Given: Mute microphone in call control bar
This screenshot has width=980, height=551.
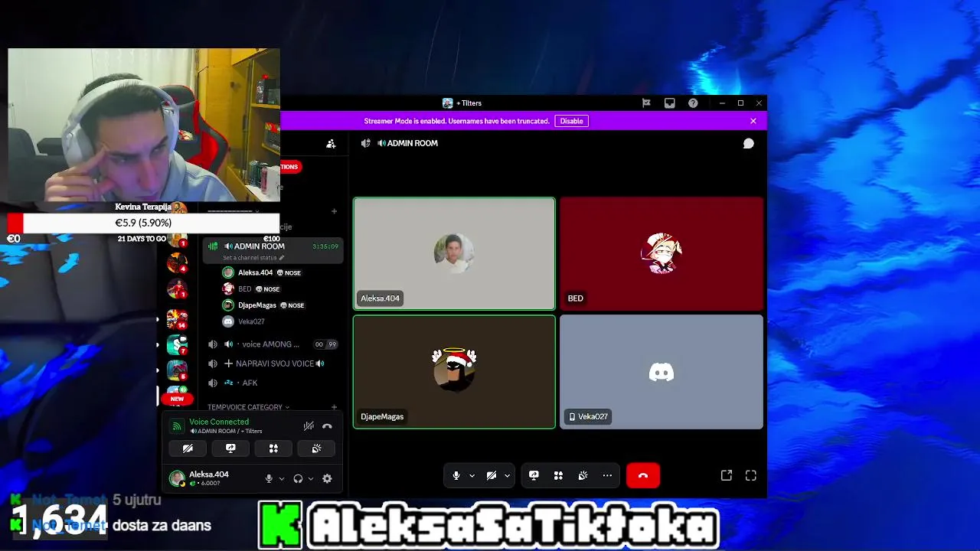Looking at the screenshot, I should pos(456,475).
